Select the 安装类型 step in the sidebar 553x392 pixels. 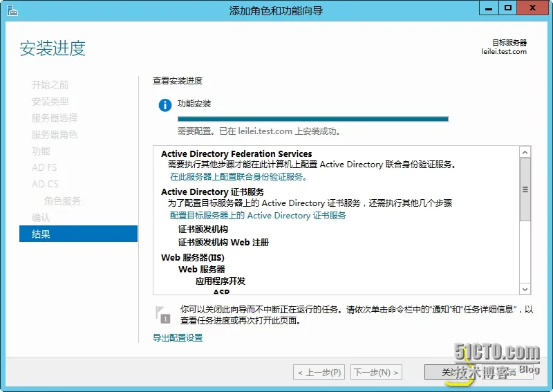tap(50, 102)
